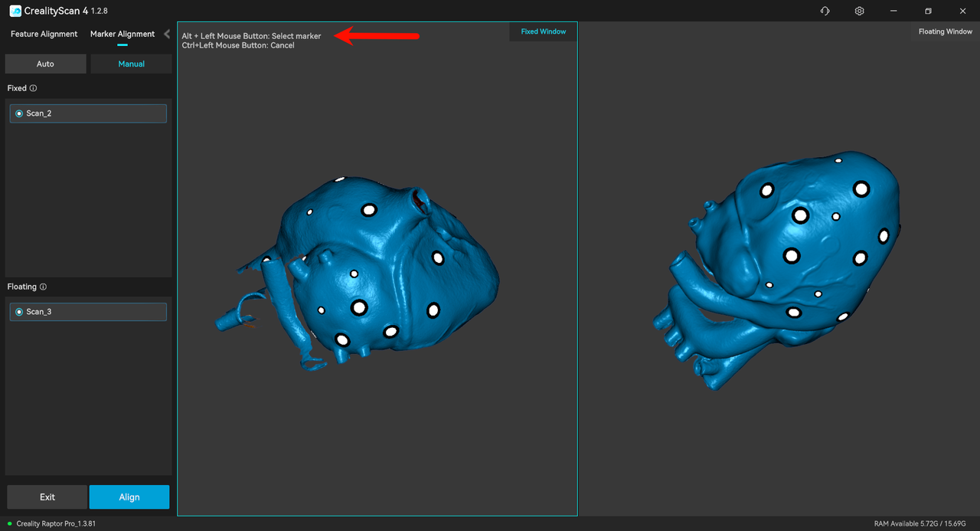Switch to the Feature Alignment tab
The width and height of the screenshot is (980, 531).
pyautogui.click(x=44, y=34)
